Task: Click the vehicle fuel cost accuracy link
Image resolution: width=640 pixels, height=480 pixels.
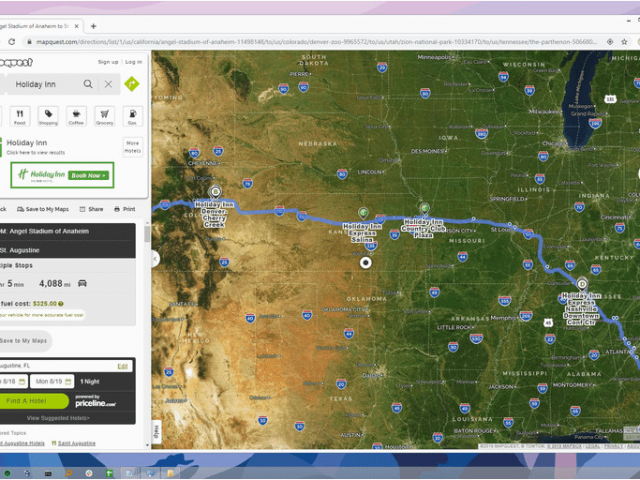Action: click(42, 315)
